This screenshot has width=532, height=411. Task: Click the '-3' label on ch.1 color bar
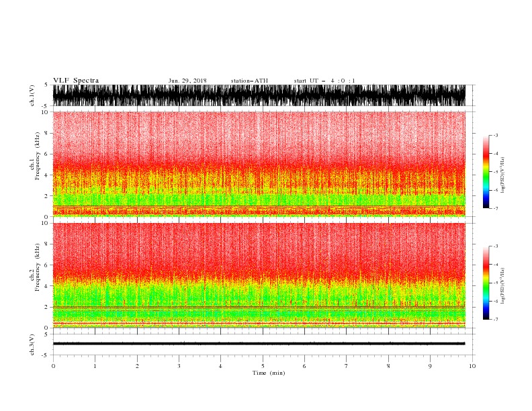(x=495, y=135)
